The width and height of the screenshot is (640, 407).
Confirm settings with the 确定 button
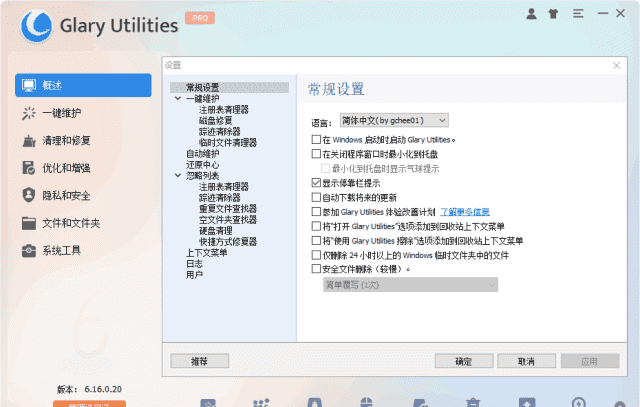pos(464,361)
